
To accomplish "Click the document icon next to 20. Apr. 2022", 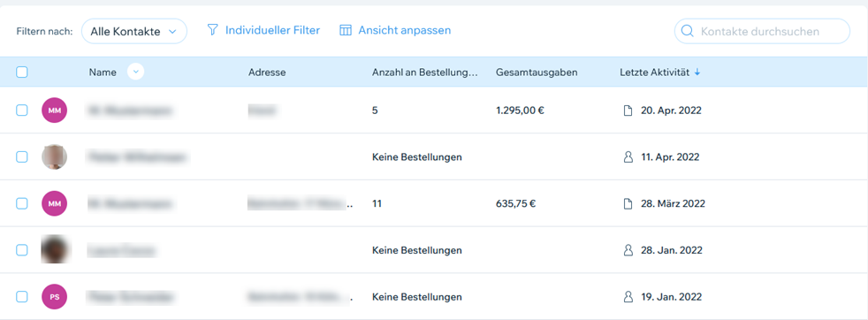I will click(628, 110).
